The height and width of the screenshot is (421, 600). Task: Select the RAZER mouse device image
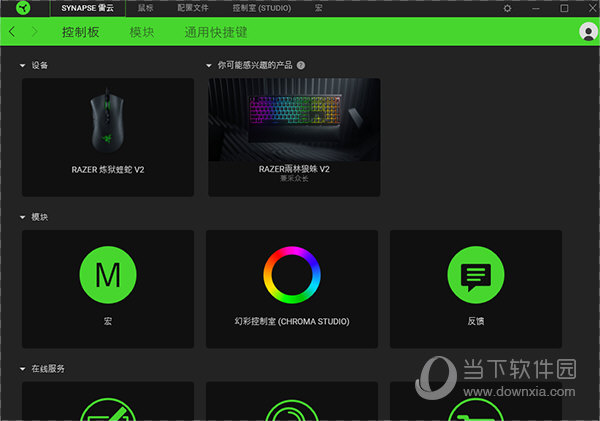point(108,121)
